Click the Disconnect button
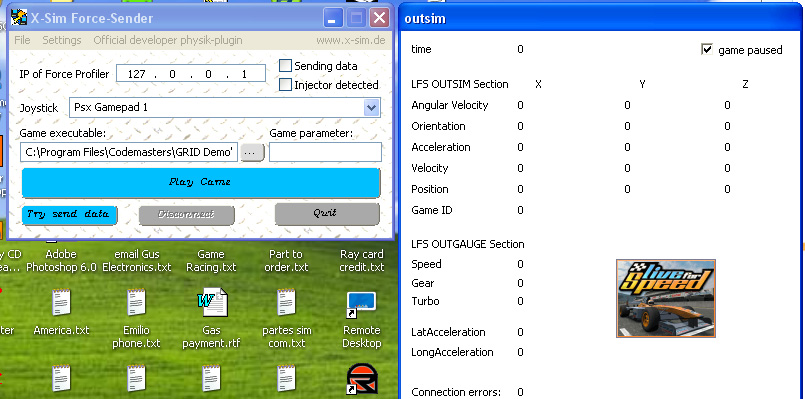The height and width of the screenshot is (399, 805). [x=186, y=215]
